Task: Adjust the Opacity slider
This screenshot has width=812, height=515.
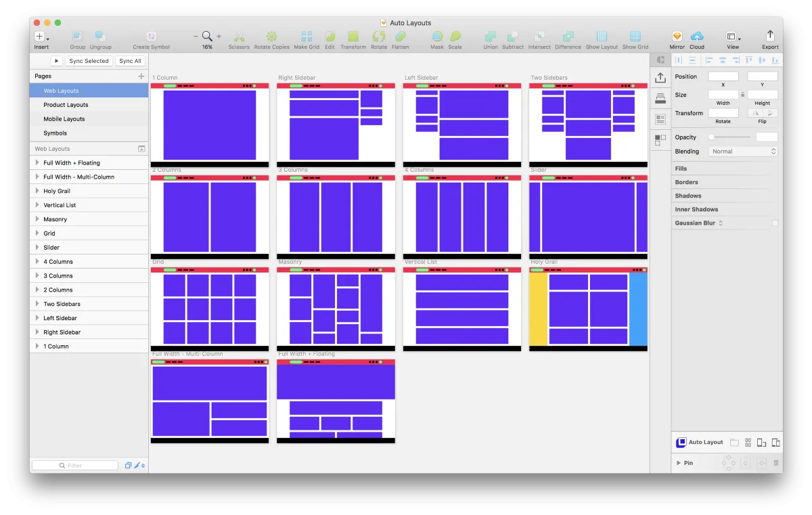Action: click(x=729, y=137)
